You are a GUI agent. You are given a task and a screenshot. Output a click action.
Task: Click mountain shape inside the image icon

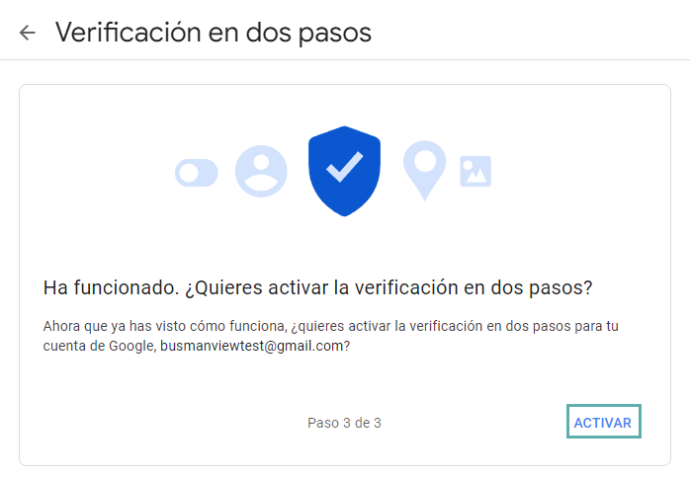(477, 176)
